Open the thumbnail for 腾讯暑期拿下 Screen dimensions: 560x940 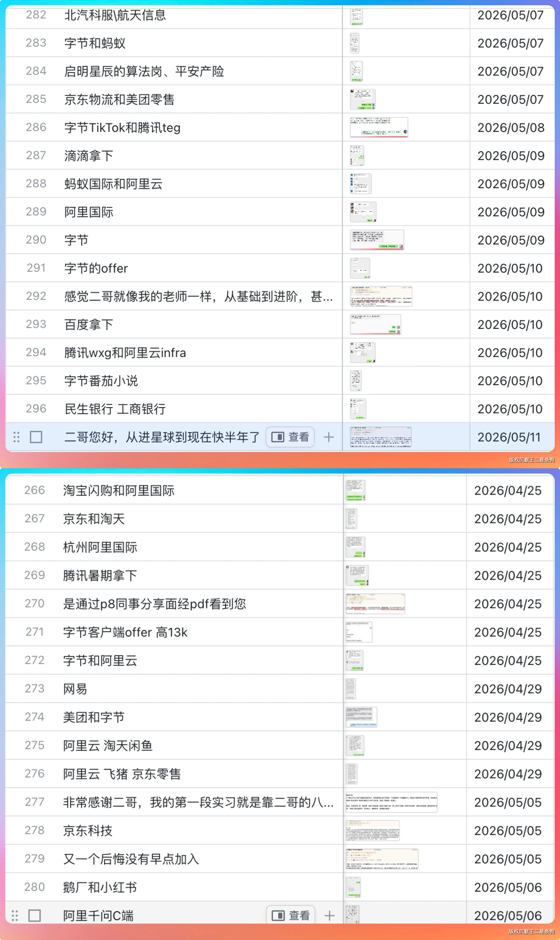coord(357,575)
